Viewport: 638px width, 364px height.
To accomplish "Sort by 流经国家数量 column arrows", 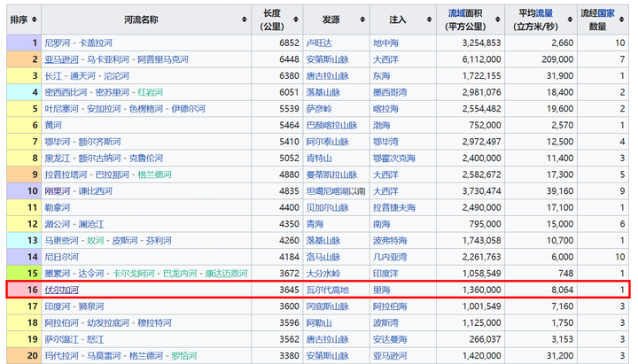I will pyautogui.click(x=621, y=19).
